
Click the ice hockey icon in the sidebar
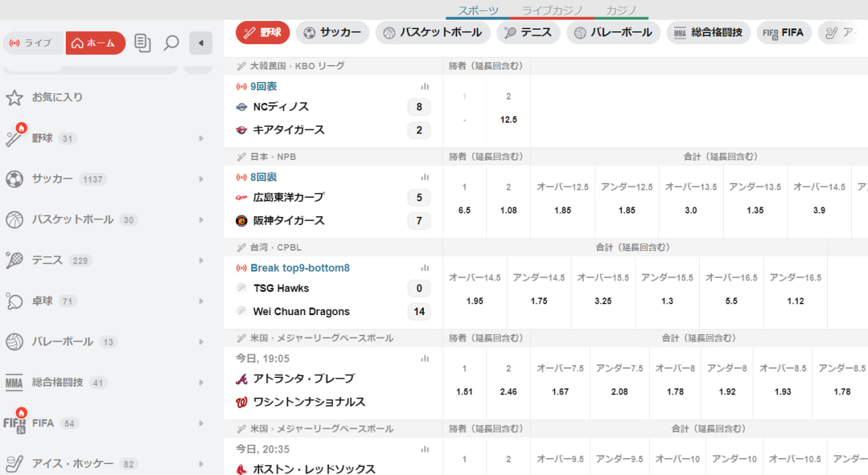14,464
